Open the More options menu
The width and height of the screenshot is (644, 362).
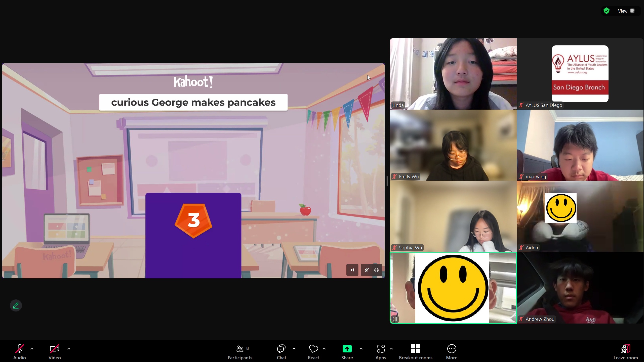pyautogui.click(x=452, y=352)
